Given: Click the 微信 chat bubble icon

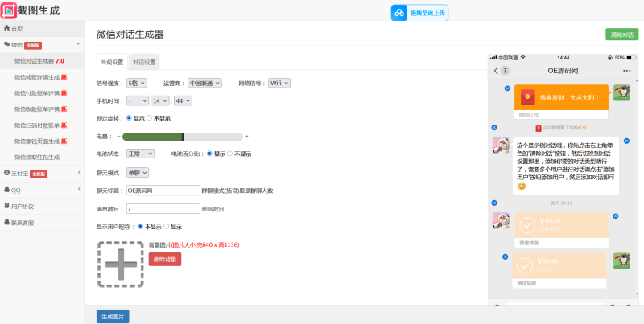Looking at the screenshot, I should (6, 44).
